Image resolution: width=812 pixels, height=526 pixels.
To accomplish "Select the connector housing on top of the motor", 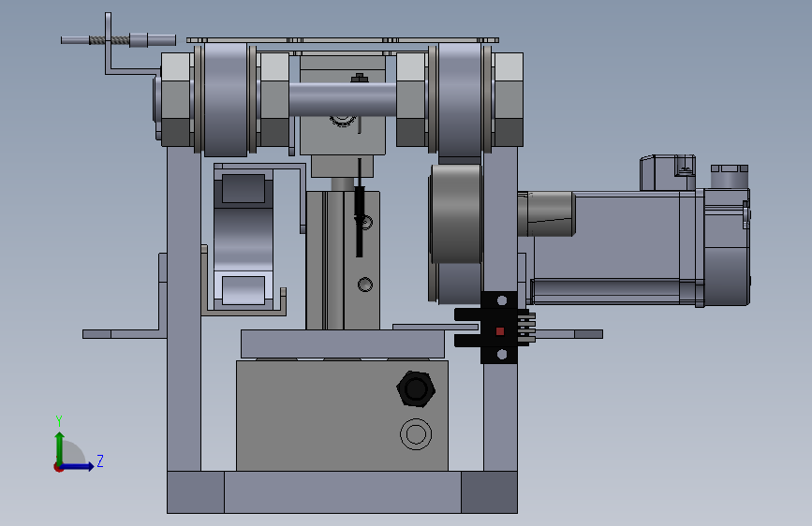I will tap(668, 173).
